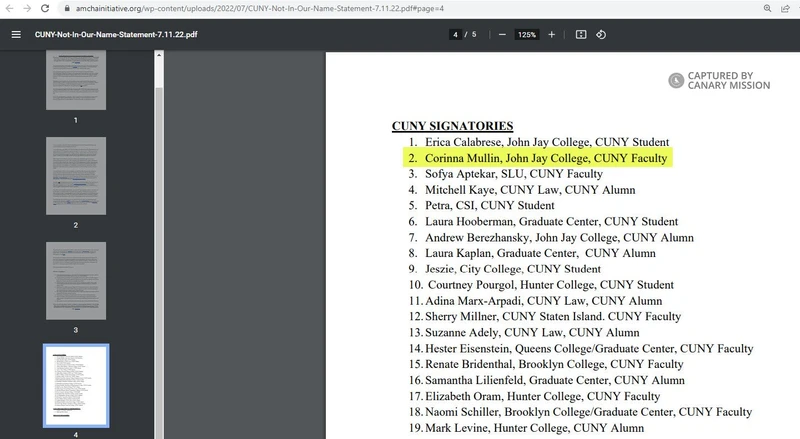Click the Renate Bridenthal signatory line
Viewport: 800px width, 439px height.
(x=546, y=364)
